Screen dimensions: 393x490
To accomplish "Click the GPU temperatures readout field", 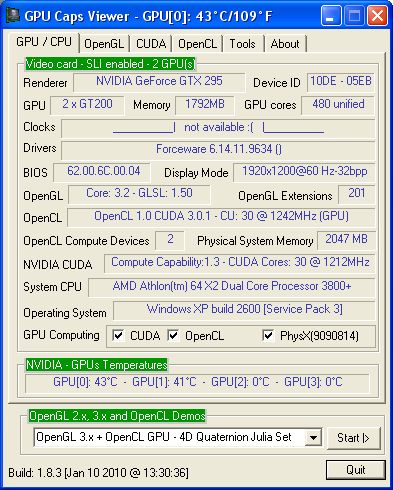I will [x=197, y=382].
